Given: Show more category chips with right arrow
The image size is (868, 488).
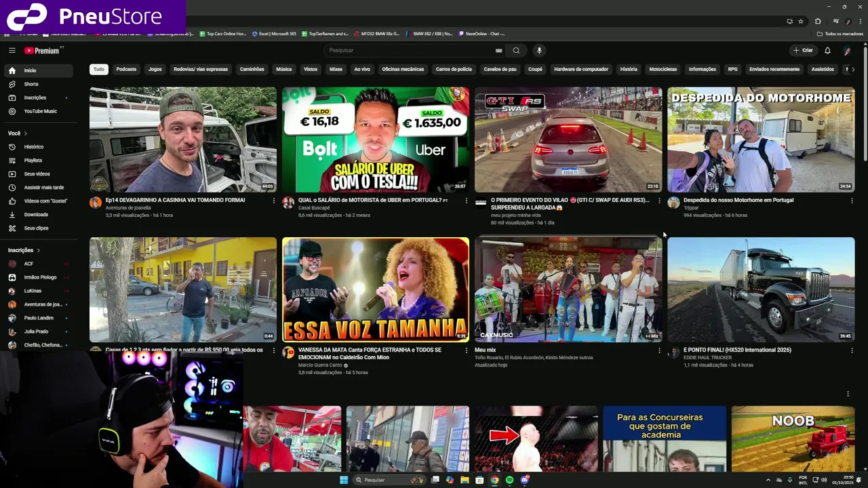Looking at the screenshot, I should coord(852,69).
